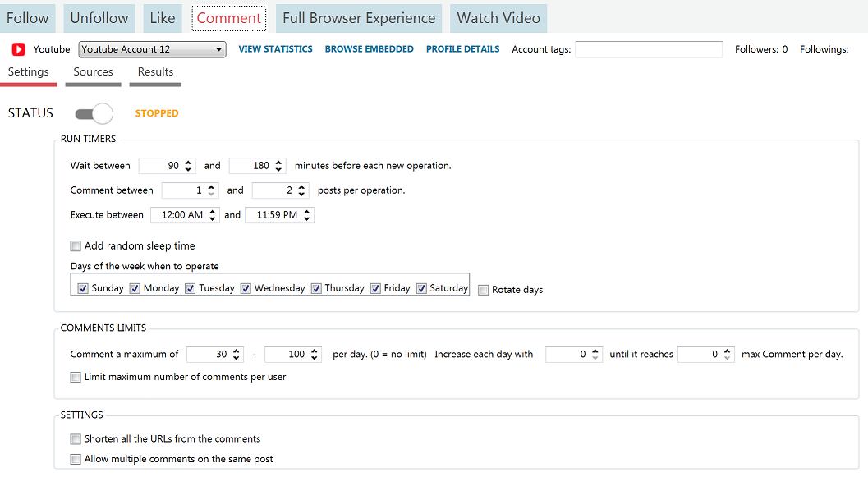This screenshot has height=477, width=868.
Task: Uncheck the Sunday checkbox
Action: pos(83,288)
